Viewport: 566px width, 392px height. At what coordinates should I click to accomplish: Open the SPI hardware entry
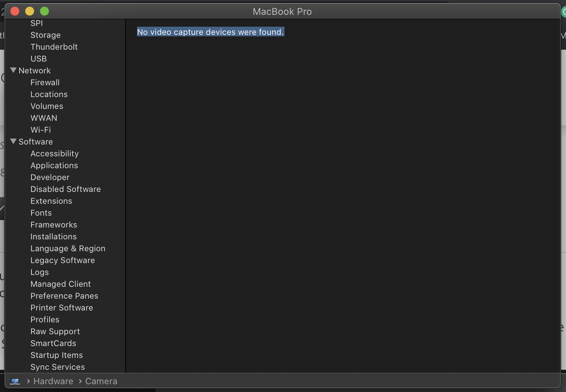[37, 23]
